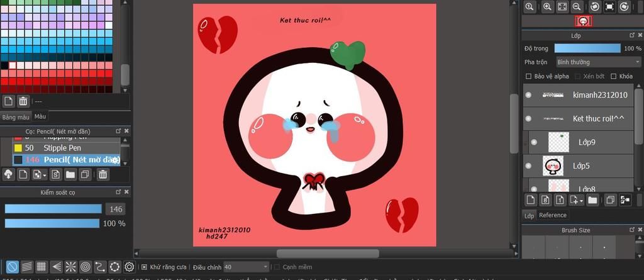This screenshot has width=644, height=280.
Task: Open the add special layer dropdown
Action: point(577,200)
